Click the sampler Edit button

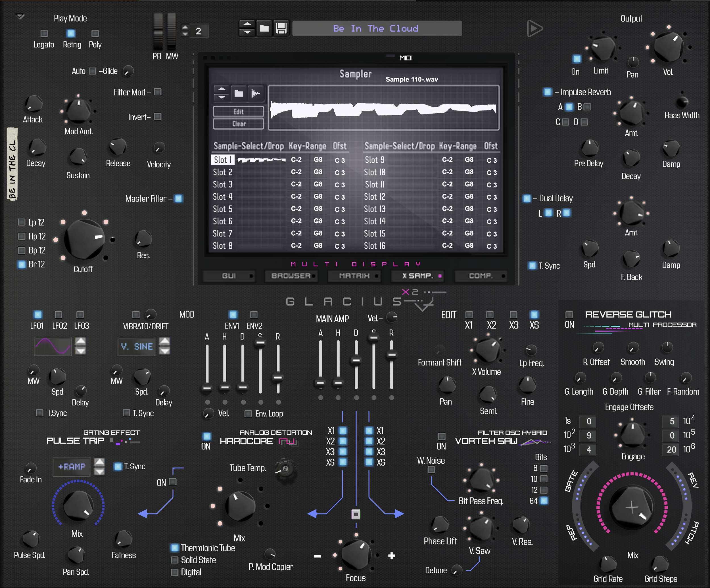238,112
